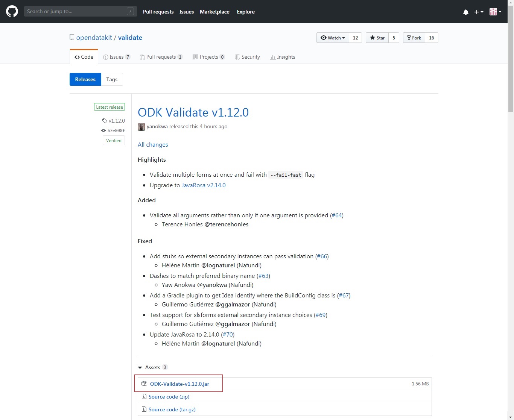Fork the repository
Image resolution: width=514 pixels, height=420 pixels.
pos(414,38)
